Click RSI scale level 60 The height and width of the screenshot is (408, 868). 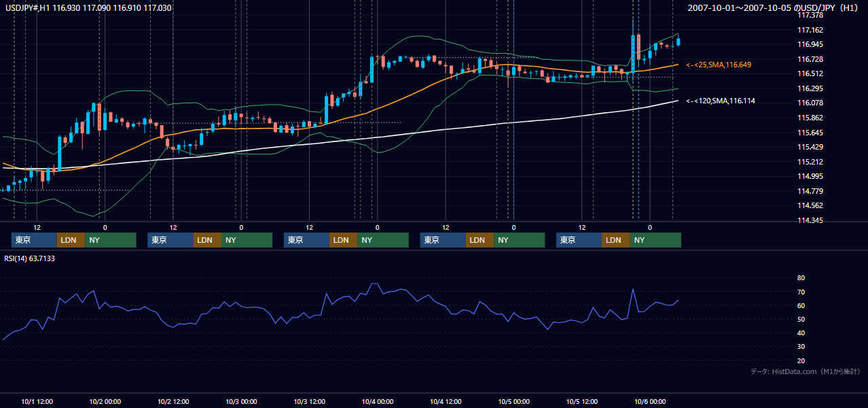[x=801, y=305]
